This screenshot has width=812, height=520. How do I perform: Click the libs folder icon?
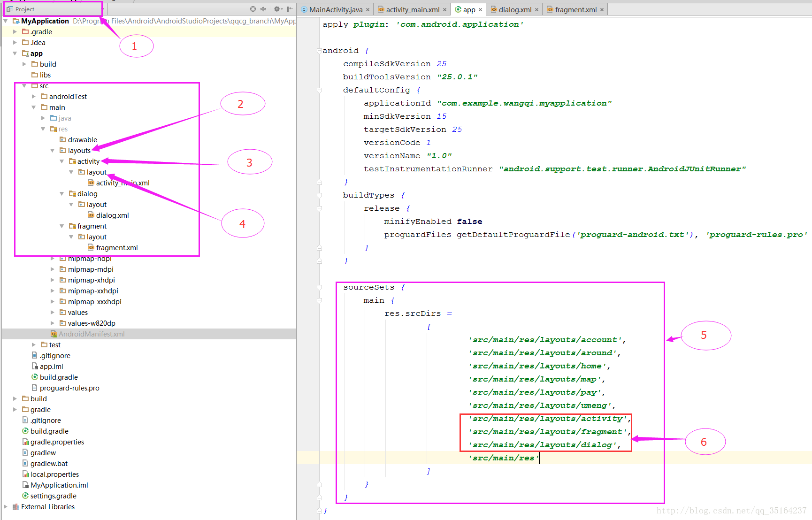coord(35,75)
